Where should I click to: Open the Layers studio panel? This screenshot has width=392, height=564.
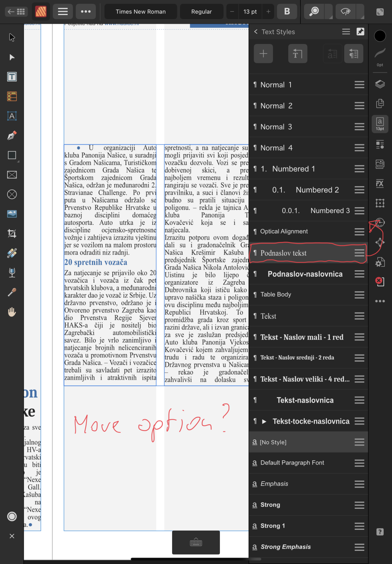coord(380,84)
